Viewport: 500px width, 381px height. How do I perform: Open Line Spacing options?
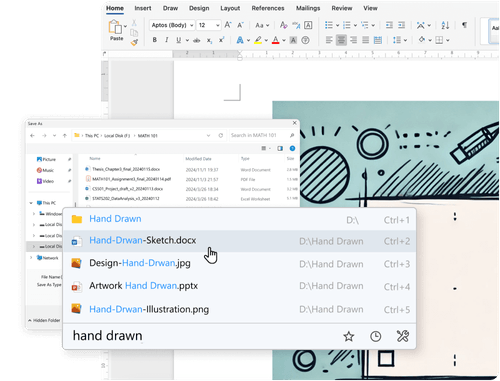pyautogui.click(x=397, y=40)
